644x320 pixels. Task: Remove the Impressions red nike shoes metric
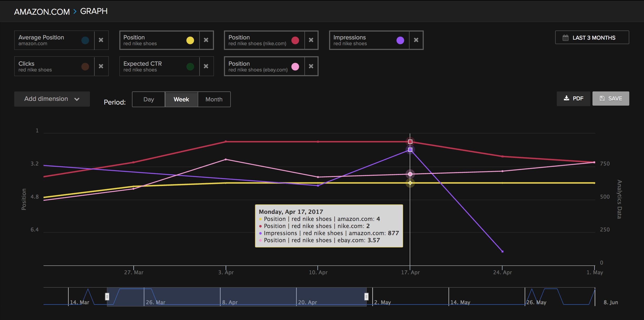[416, 40]
